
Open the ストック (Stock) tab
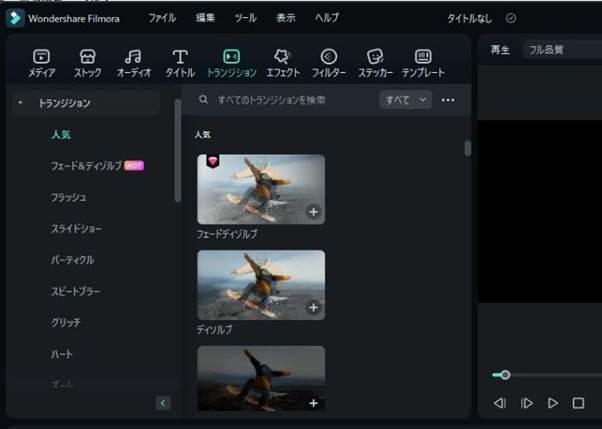coord(88,64)
